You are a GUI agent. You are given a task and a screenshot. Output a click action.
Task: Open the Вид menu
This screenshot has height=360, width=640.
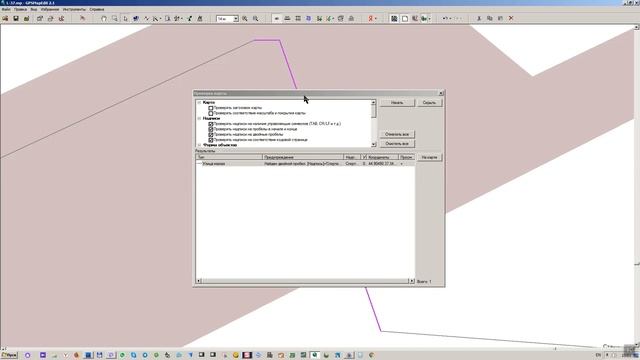point(34,9)
